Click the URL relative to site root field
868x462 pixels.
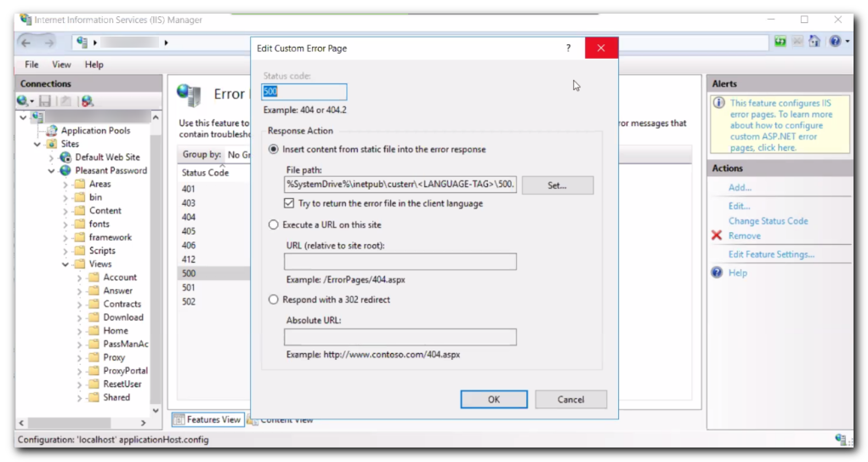(400, 261)
